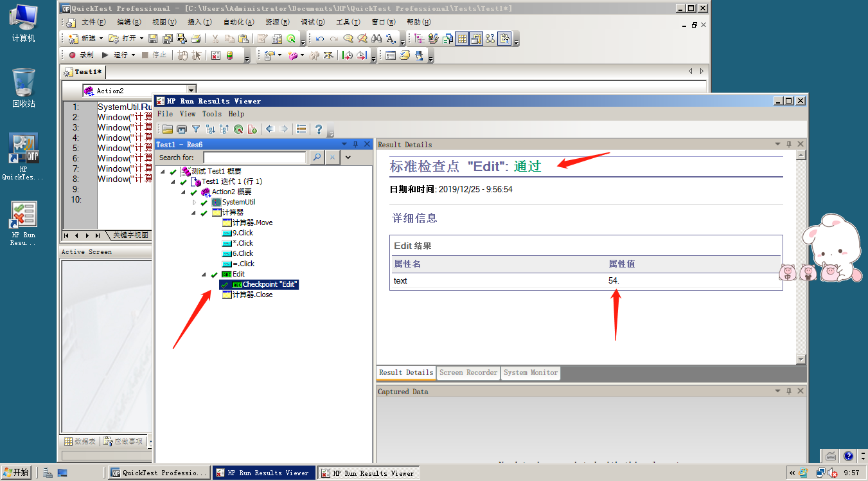Select 6.Click step in tree
This screenshot has width=868, height=481.
click(238, 253)
